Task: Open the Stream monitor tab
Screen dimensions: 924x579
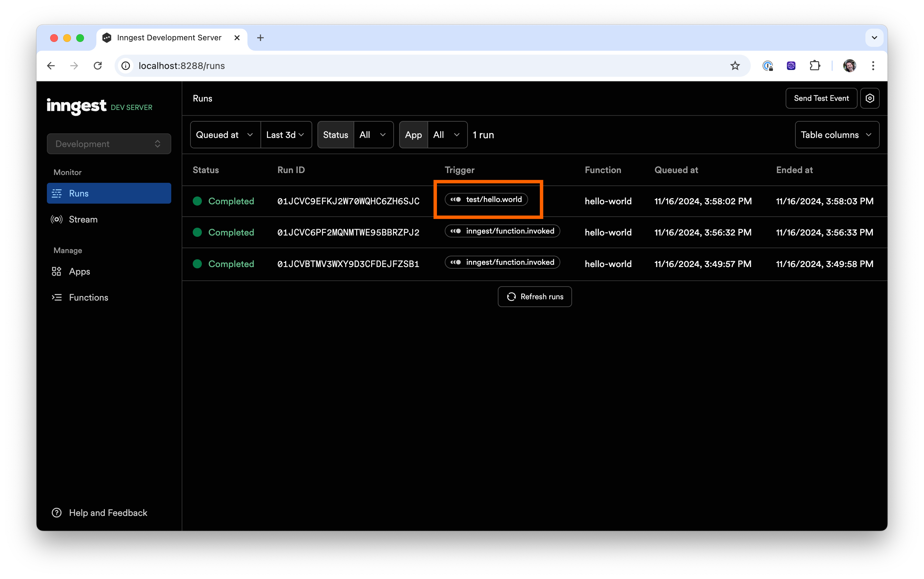Action: point(83,219)
